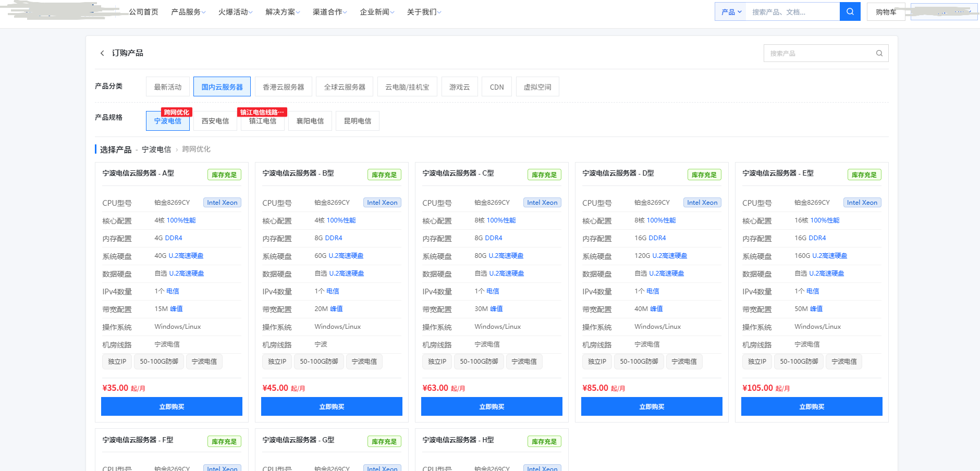The height and width of the screenshot is (471, 980).
Task: Open the 云电脑/挂机宝 category tab
Action: [407, 87]
